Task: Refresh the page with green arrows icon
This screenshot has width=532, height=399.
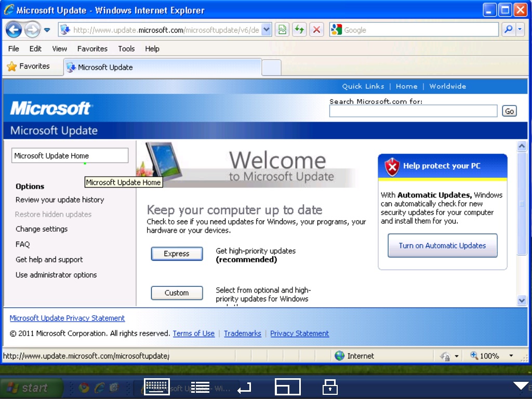Action: click(299, 30)
